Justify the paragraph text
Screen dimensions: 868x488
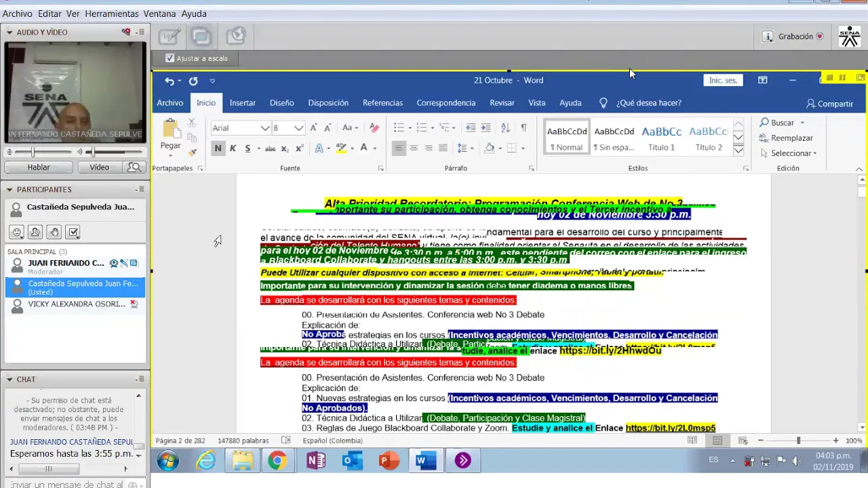pos(443,148)
